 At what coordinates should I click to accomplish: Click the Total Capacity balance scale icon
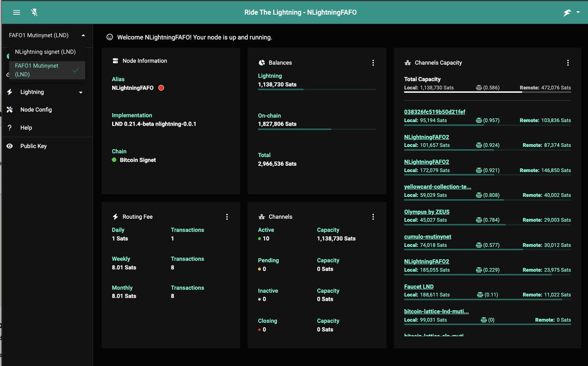(x=479, y=88)
